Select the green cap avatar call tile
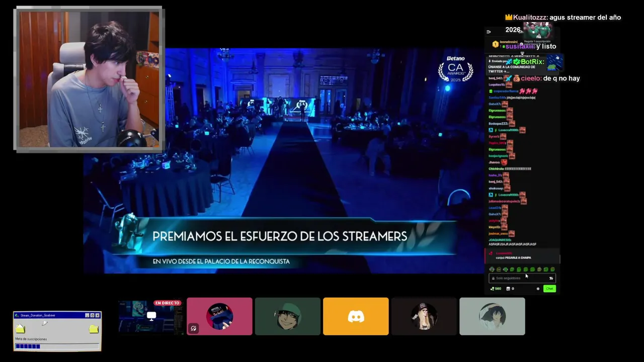This screenshot has height=362, width=644. 287,316
